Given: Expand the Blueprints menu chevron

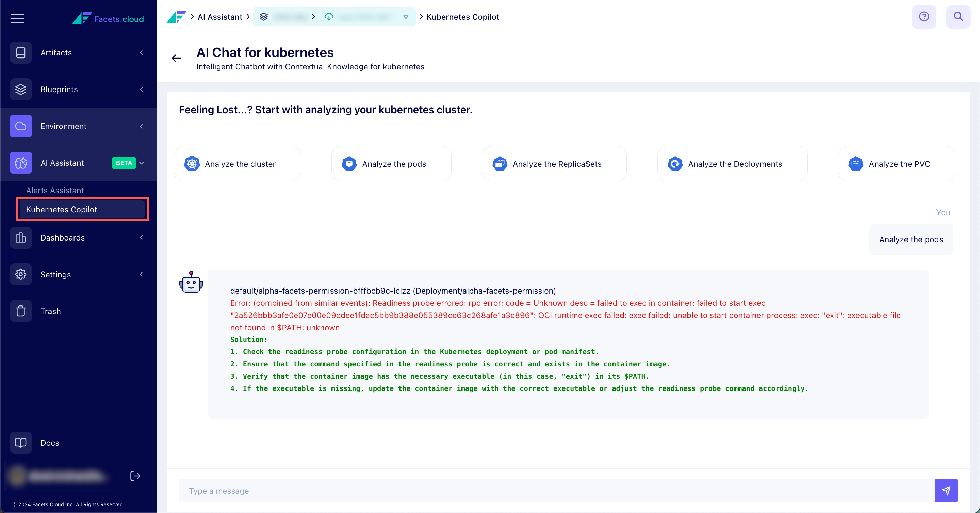Looking at the screenshot, I should click(x=142, y=89).
